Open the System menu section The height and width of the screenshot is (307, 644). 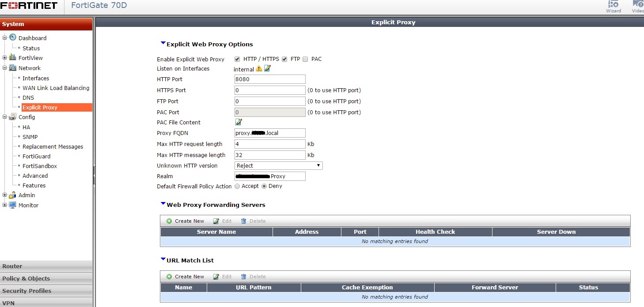click(x=46, y=24)
